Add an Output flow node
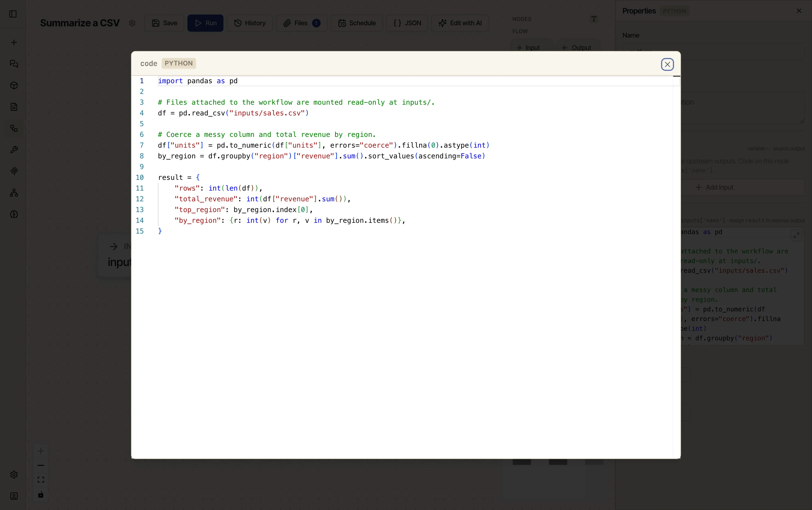 click(x=578, y=46)
